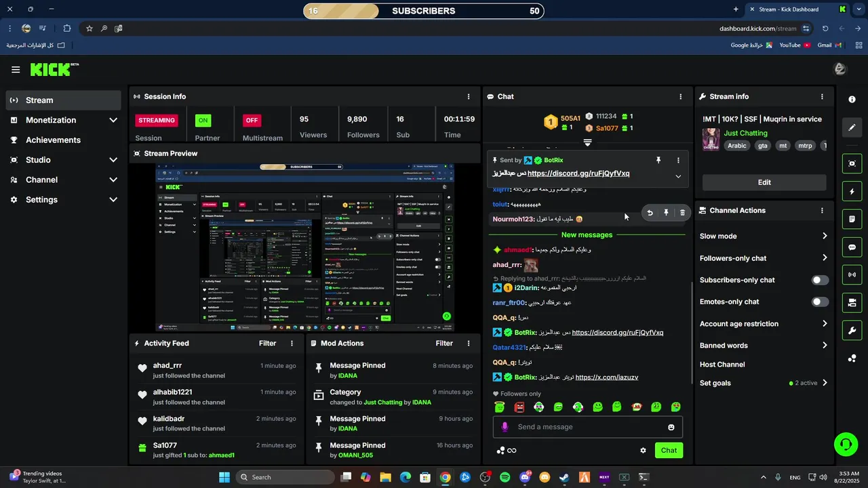Enable Subscribers-only chat toggle

820,280
